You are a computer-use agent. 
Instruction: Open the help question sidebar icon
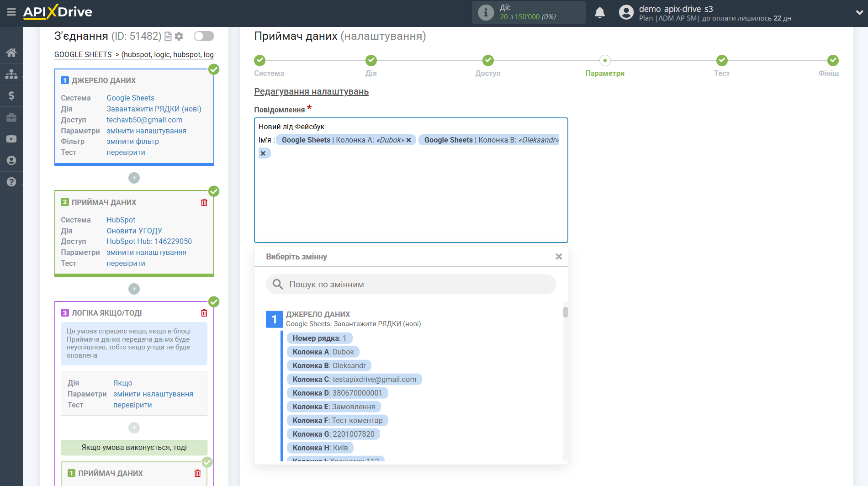[11, 182]
